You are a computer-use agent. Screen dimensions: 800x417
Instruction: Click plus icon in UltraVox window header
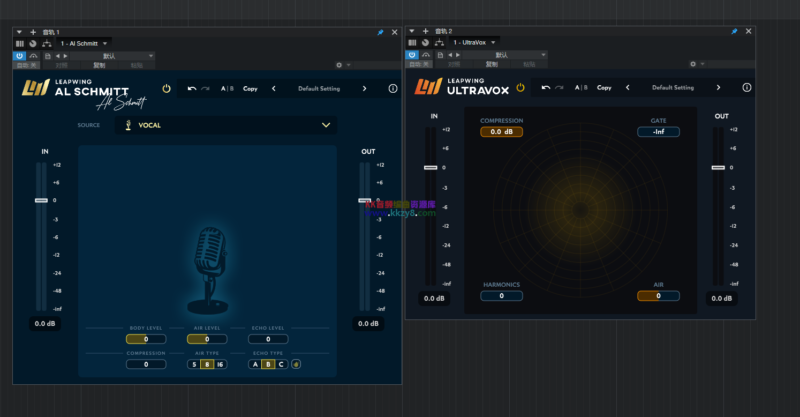click(426, 31)
